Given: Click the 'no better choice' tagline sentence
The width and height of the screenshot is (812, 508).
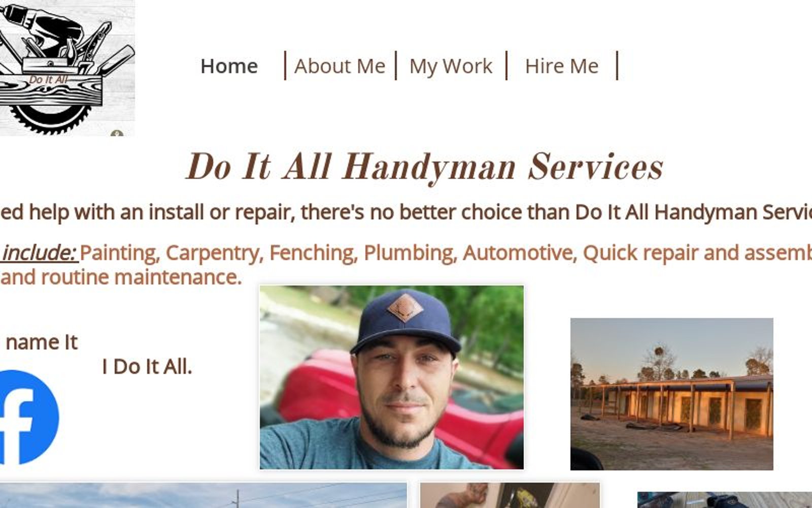Looking at the screenshot, I should click(x=406, y=212).
